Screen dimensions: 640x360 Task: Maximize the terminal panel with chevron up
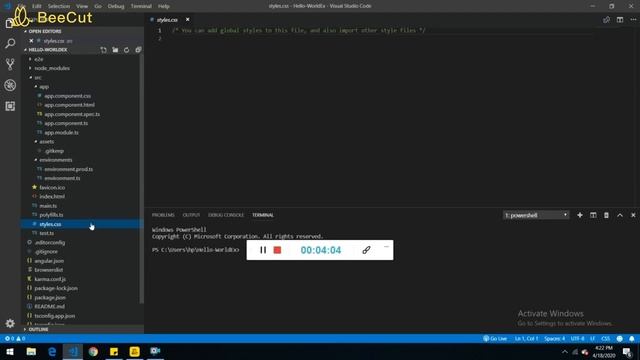pyautogui.click(x=620, y=215)
